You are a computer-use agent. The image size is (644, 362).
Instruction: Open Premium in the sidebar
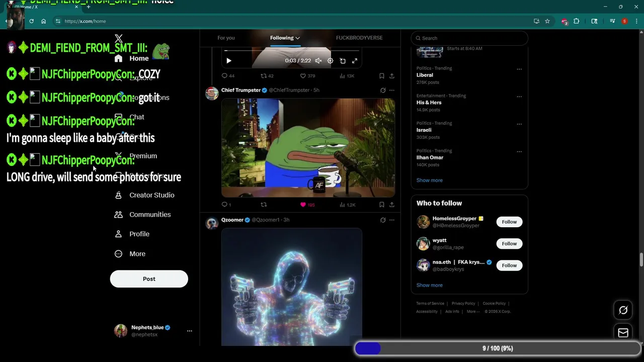click(136, 156)
